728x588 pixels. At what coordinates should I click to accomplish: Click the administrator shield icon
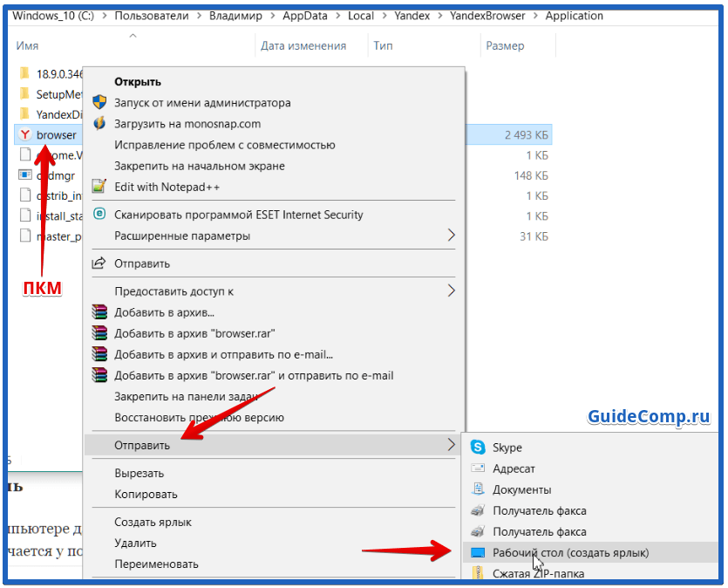[99, 102]
